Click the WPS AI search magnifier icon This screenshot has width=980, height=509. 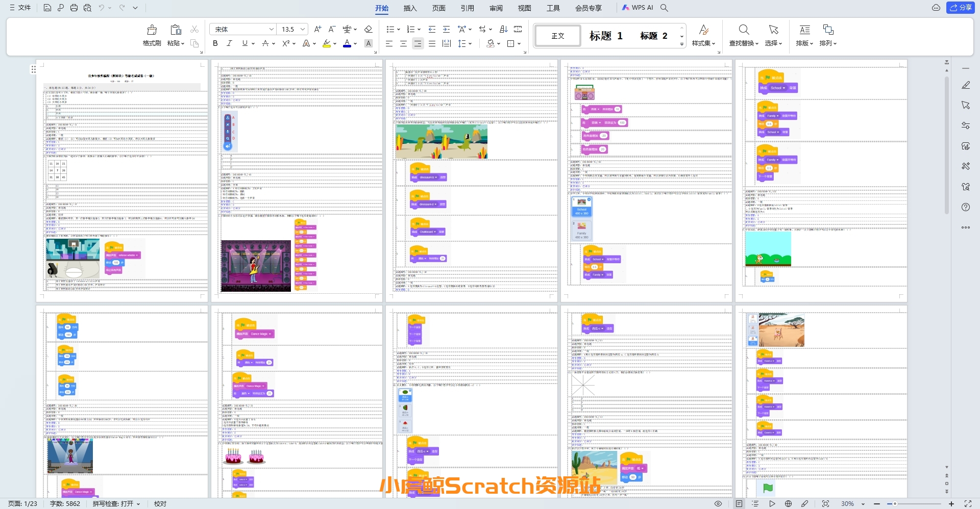click(x=664, y=8)
